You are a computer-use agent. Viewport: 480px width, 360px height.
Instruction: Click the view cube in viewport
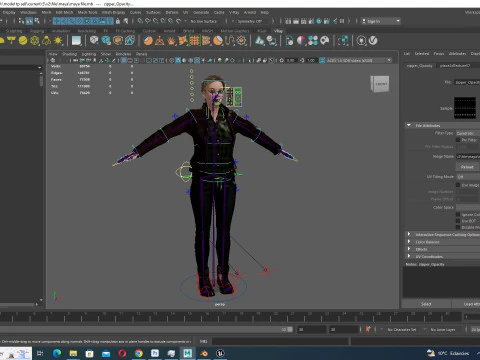(380, 84)
